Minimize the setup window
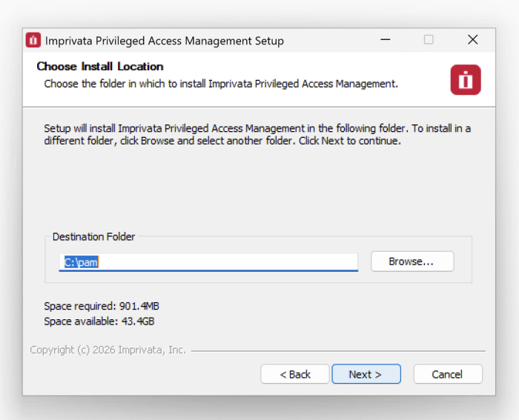The width and height of the screenshot is (519, 420). click(385, 40)
